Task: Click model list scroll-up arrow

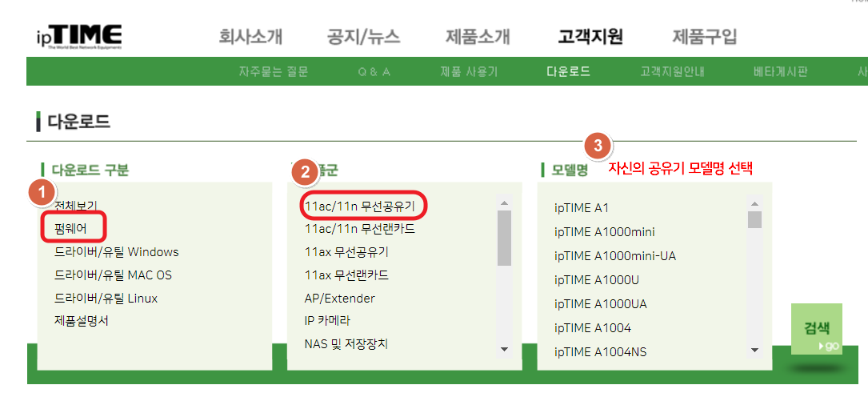Action: click(754, 202)
